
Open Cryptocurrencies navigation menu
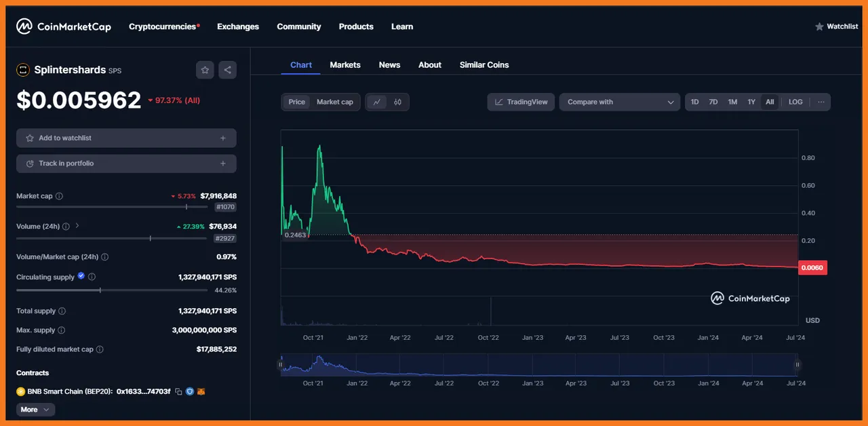point(164,26)
